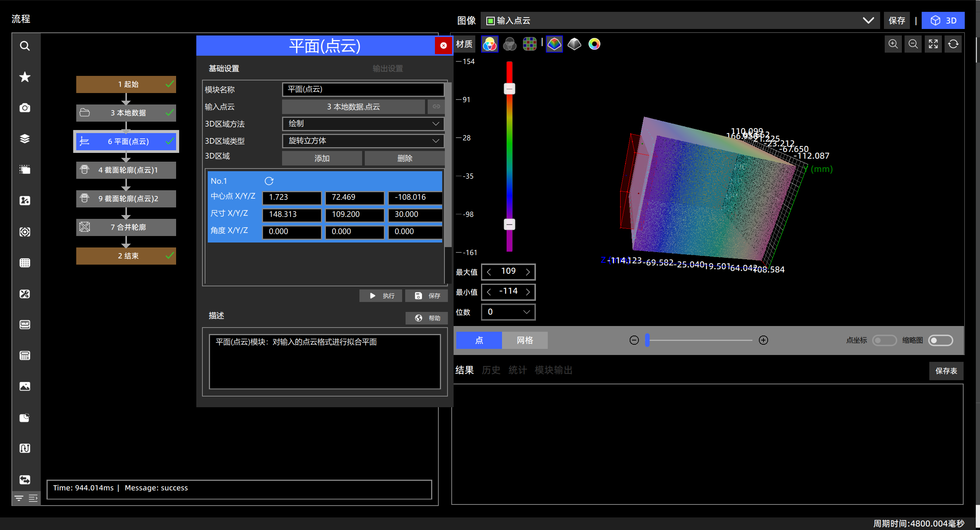Switch to 点 display mode
This screenshot has height=530, width=980.
tap(479, 340)
